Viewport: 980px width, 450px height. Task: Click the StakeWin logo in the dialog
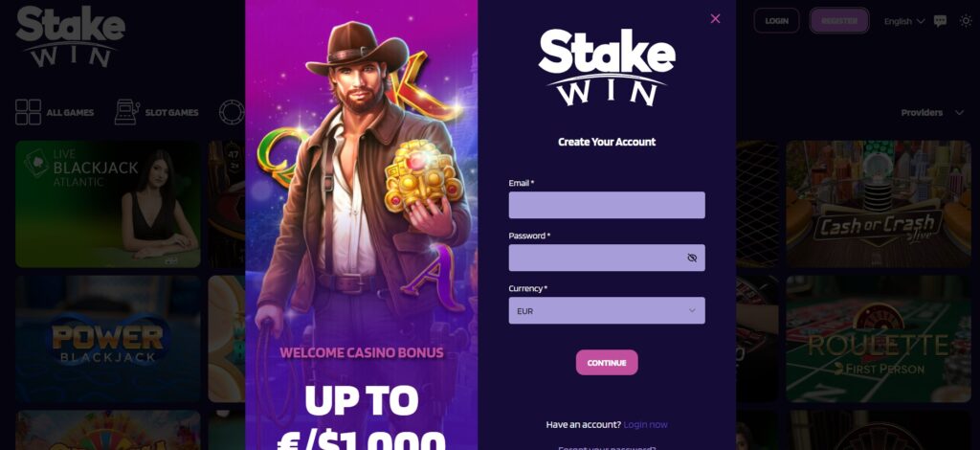606,67
